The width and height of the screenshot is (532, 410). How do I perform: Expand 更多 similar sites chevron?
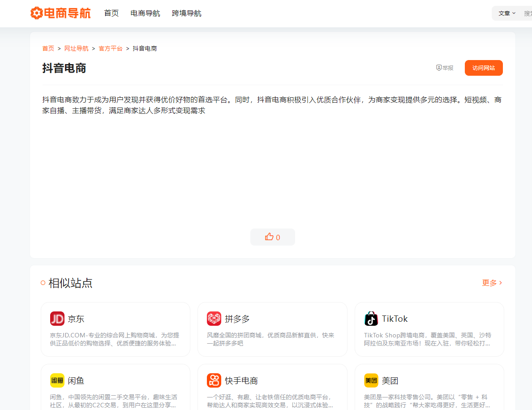(501, 283)
